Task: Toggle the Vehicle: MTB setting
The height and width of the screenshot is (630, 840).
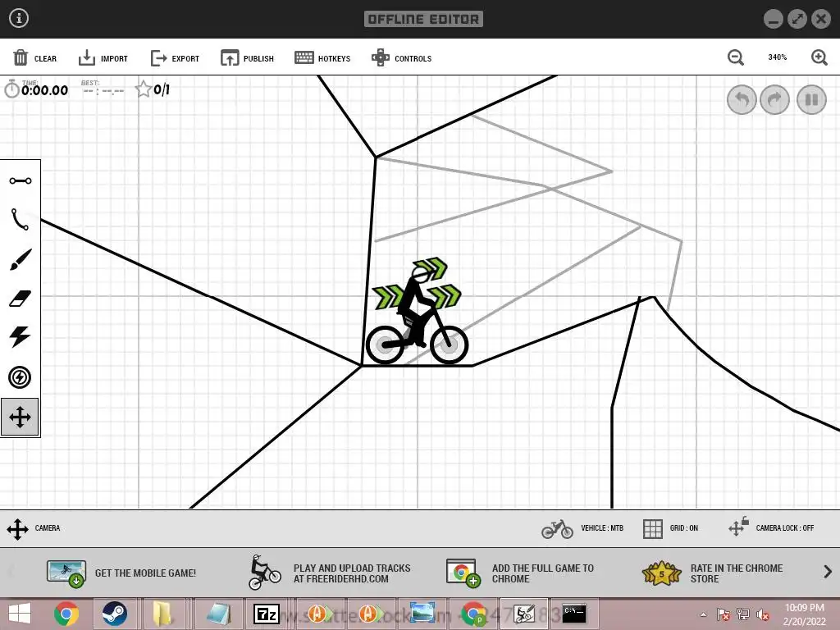Action: pyautogui.click(x=582, y=528)
